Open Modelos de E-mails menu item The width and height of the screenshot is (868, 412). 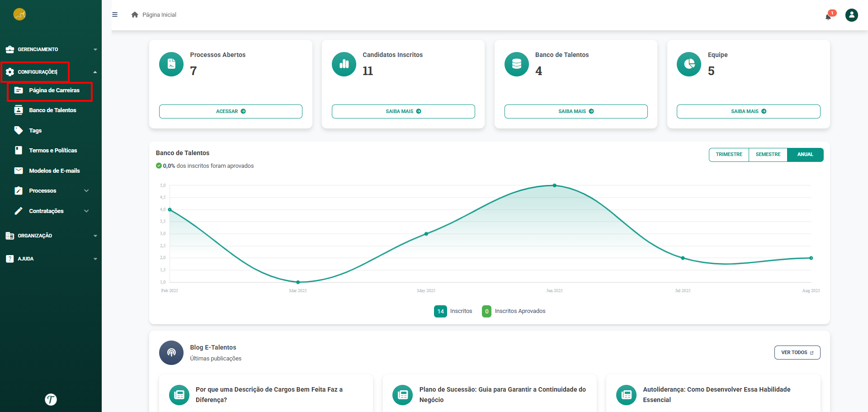pos(54,171)
